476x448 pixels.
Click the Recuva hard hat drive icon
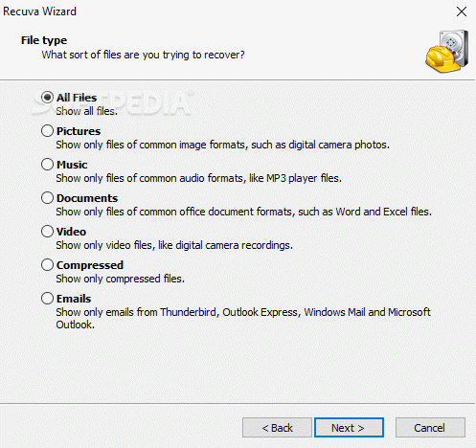pos(447,52)
